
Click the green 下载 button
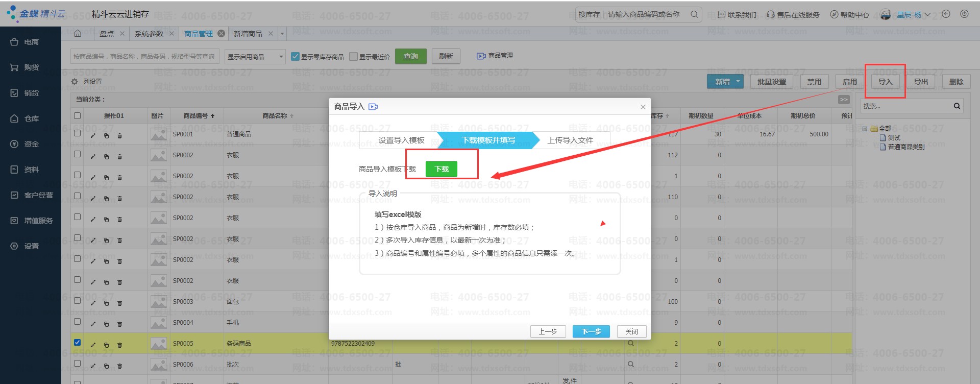point(442,169)
